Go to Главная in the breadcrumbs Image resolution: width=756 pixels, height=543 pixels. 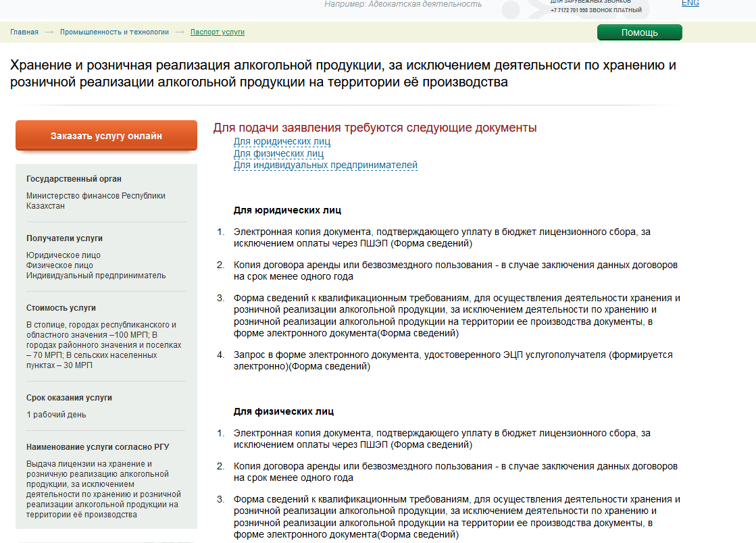pyautogui.click(x=24, y=32)
